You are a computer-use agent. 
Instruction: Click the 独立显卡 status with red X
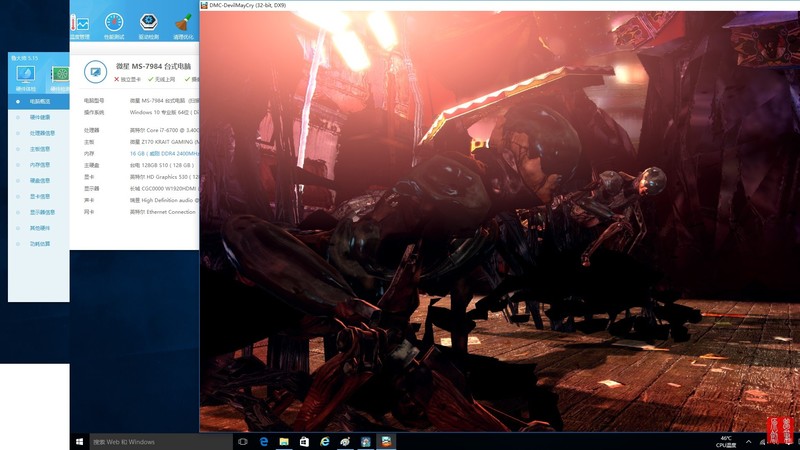click(128, 80)
